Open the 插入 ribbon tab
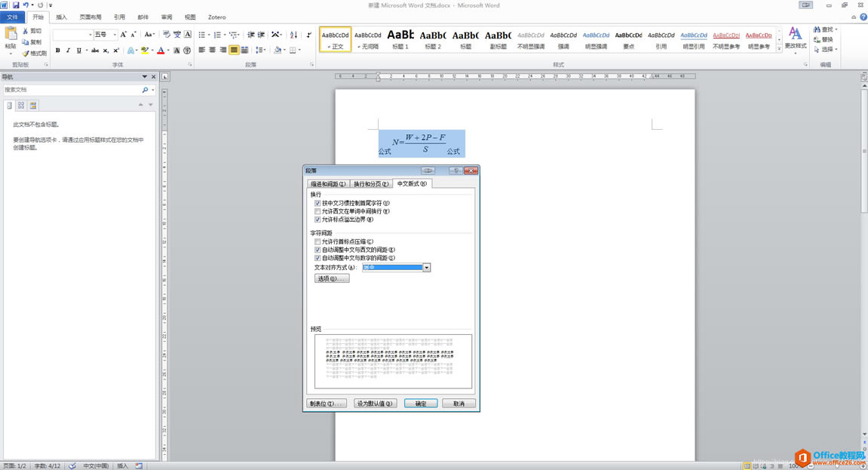868x470 pixels. (x=62, y=17)
